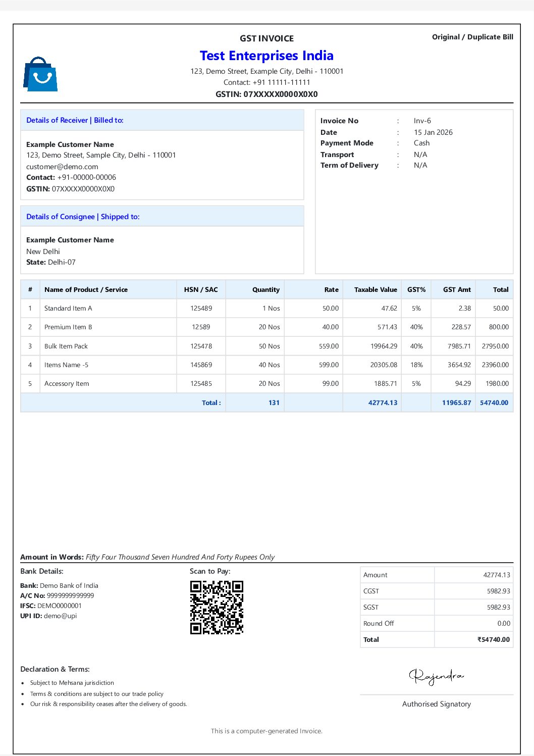Click the invoice number Inv-6
This screenshot has height=756, width=534.
[x=422, y=121]
